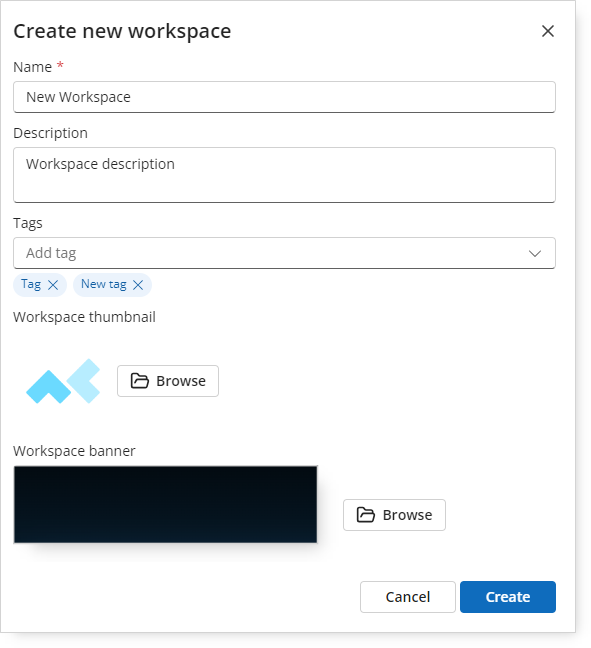Close the Create new workspace dialog
The width and height of the screenshot is (591, 648).
(x=548, y=31)
